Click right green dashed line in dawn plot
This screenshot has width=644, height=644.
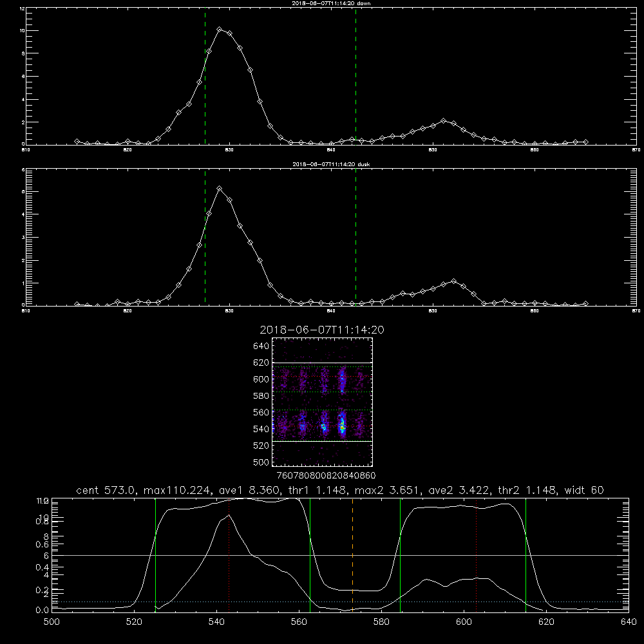(x=355, y=77)
